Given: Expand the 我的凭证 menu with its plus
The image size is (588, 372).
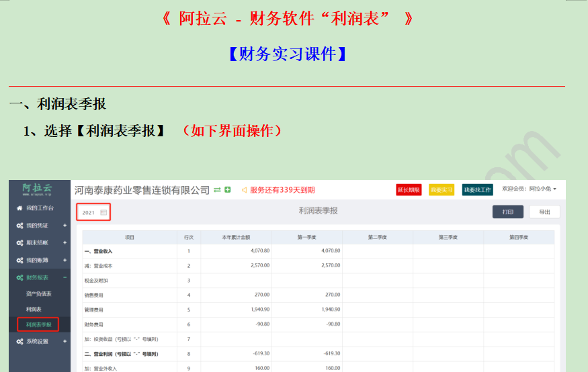Looking at the screenshot, I should pos(65,226).
